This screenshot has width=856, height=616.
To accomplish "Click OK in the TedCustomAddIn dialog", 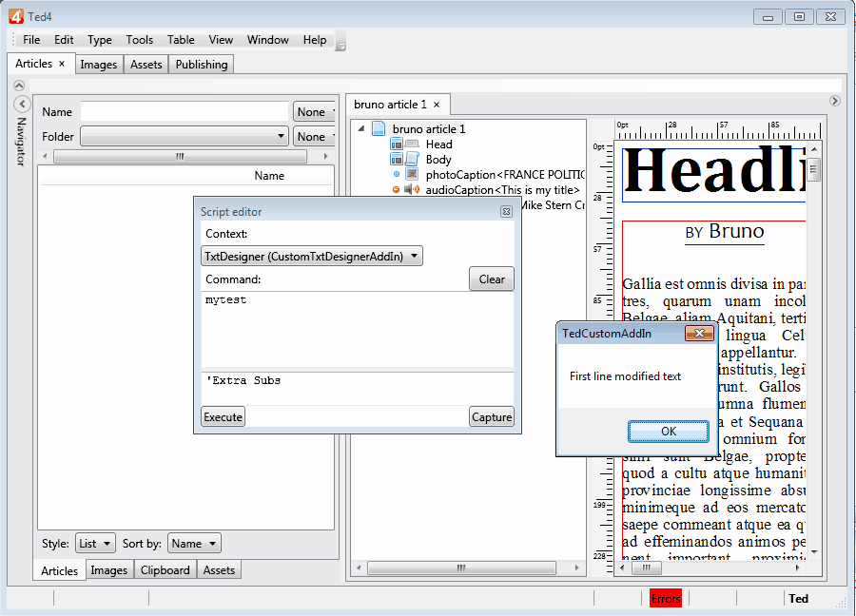I will (x=669, y=432).
